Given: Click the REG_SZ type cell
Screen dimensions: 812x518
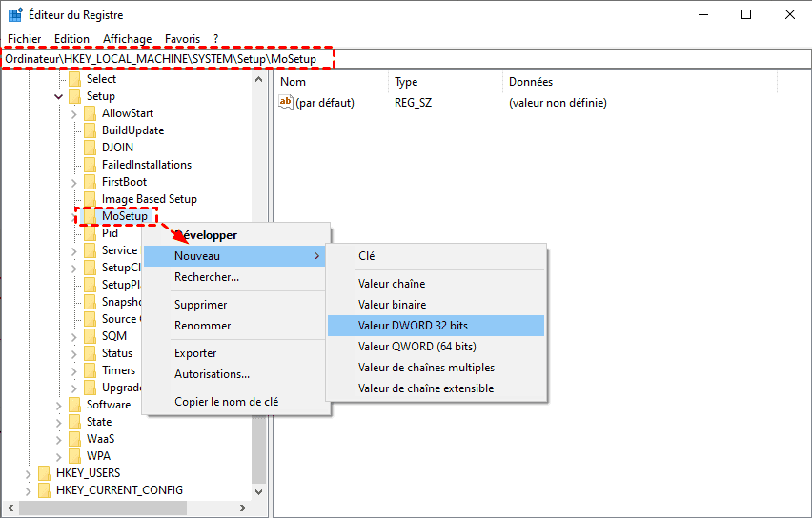Looking at the screenshot, I should [414, 103].
